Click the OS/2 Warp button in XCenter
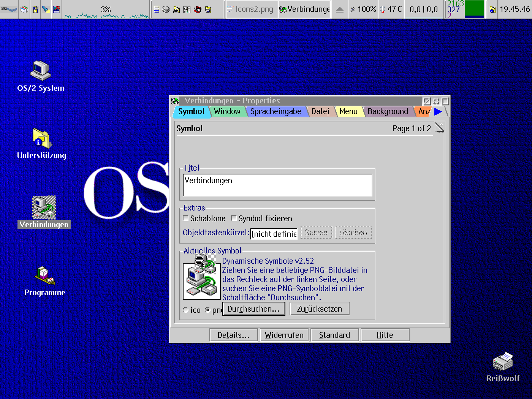 (9, 9)
